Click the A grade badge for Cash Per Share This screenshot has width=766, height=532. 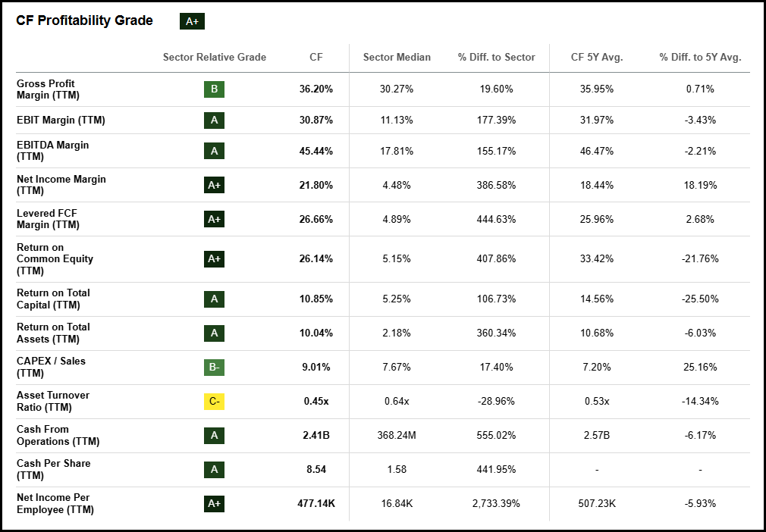click(214, 470)
